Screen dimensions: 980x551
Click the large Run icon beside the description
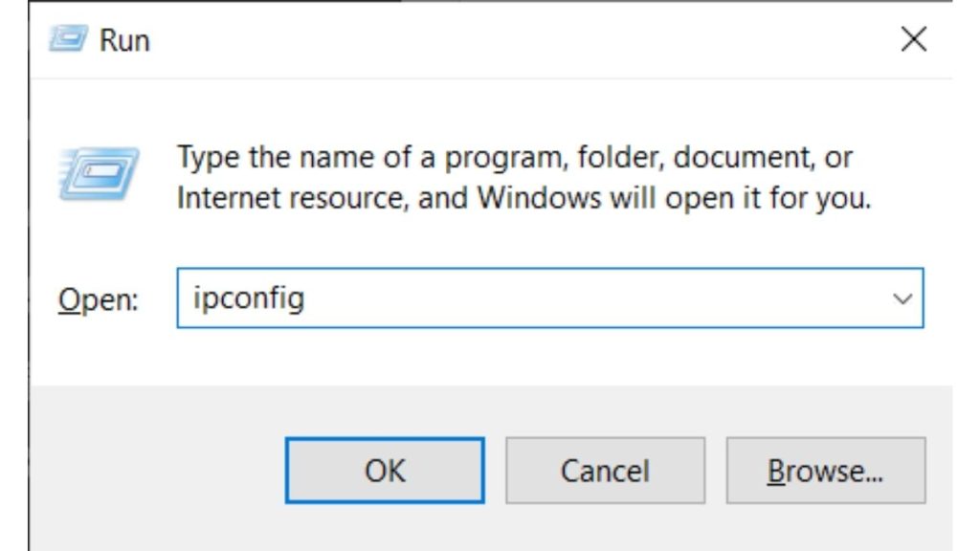(99, 174)
